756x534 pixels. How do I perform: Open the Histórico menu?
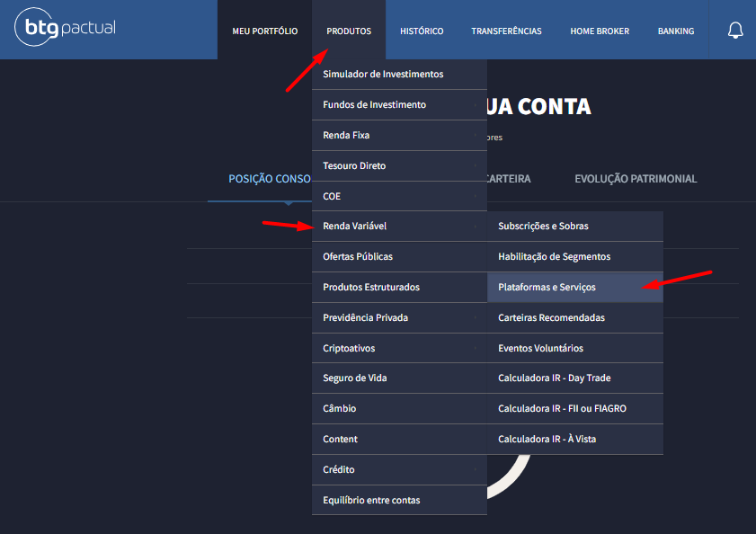(422, 31)
